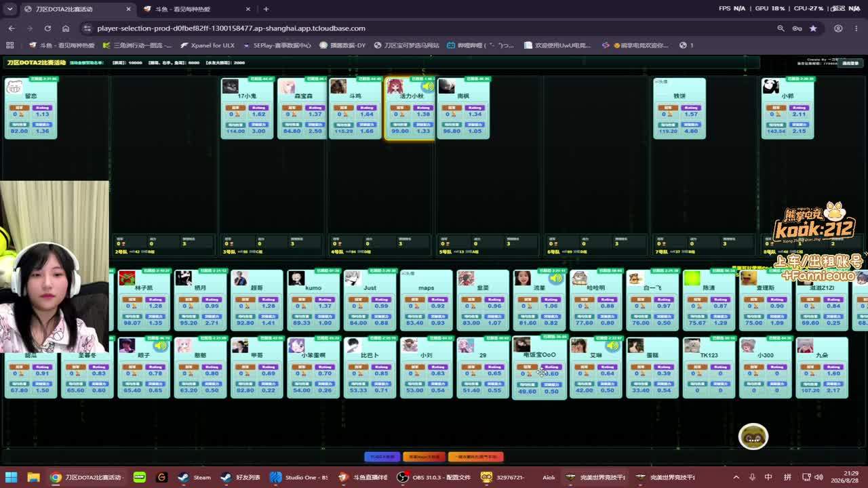868x488 pixels.
Task: Expand the hidden system tray icons
Action: tap(736, 477)
